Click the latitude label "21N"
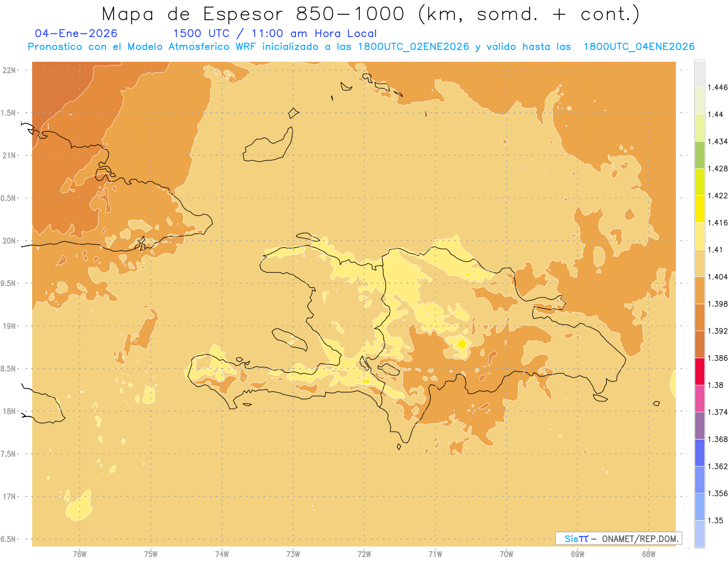728x562 pixels. tap(10, 156)
